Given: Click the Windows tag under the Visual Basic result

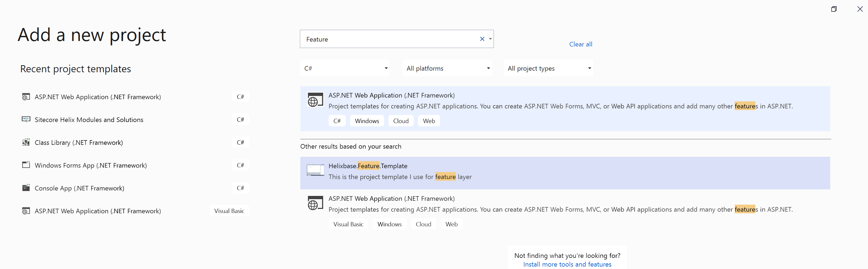Looking at the screenshot, I should [390, 224].
